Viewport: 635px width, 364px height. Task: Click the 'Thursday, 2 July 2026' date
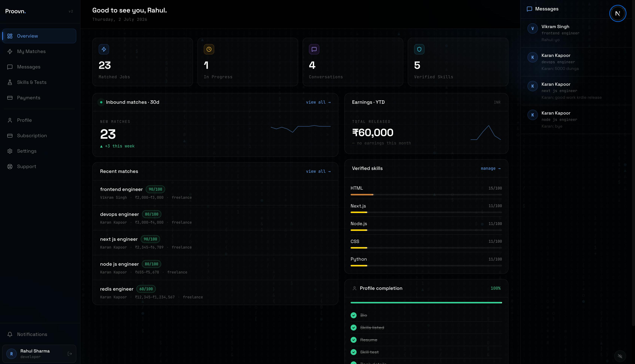pos(120,20)
